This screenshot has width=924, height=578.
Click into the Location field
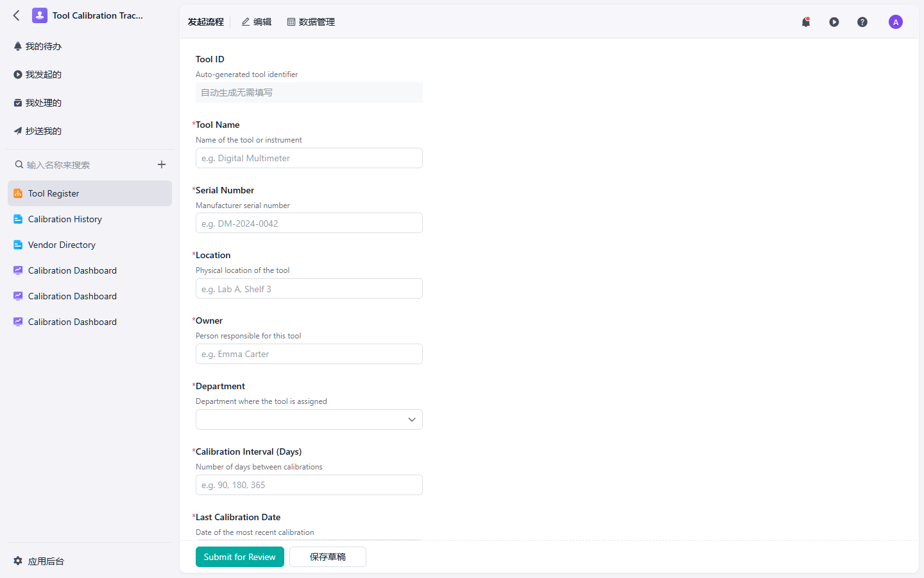[309, 288]
